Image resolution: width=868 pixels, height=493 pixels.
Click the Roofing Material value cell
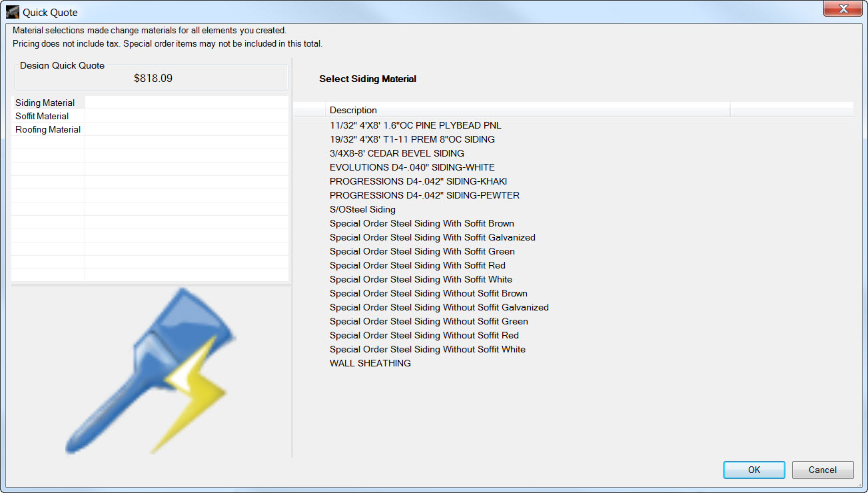coord(187,129)
